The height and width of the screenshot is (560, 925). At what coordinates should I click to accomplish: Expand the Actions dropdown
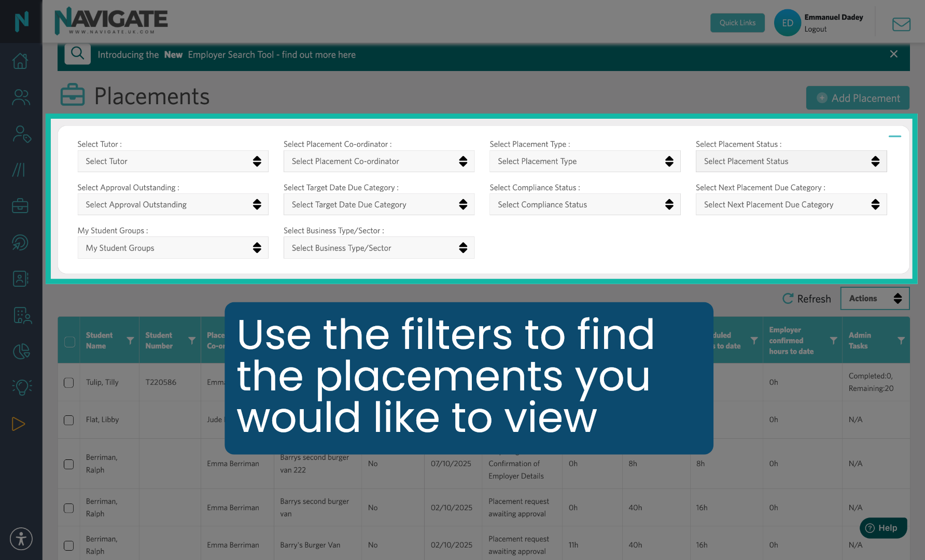875,298
